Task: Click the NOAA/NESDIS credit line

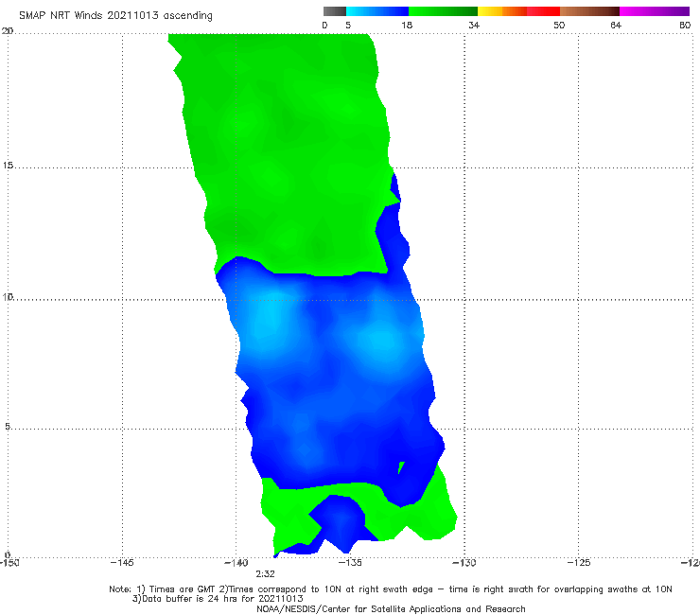Action: coord(391,609)
